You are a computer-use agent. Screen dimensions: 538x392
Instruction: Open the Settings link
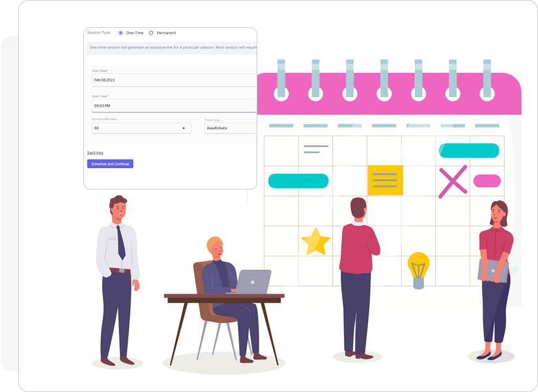click(95, 152)
